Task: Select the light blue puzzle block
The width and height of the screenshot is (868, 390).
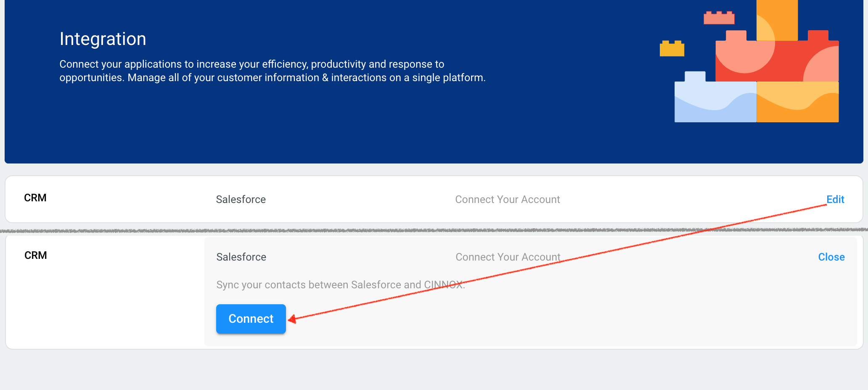Action: click(715, 101)
